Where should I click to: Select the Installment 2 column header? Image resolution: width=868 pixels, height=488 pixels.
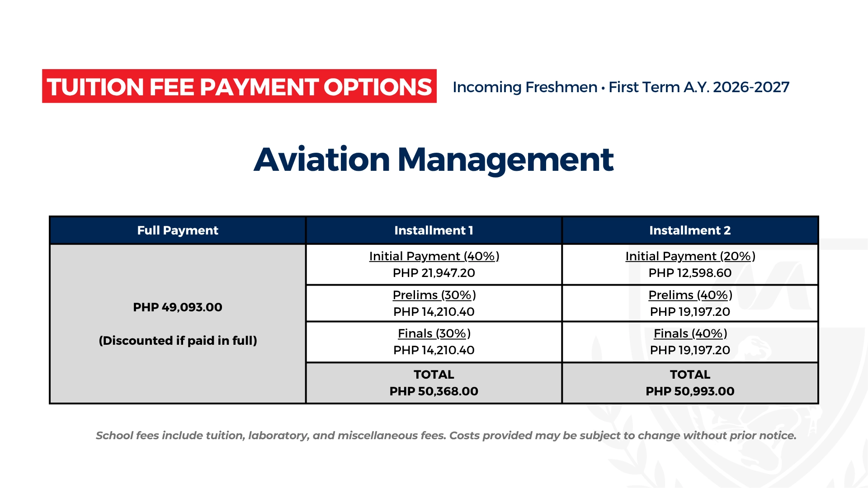[x=690, y=230]
